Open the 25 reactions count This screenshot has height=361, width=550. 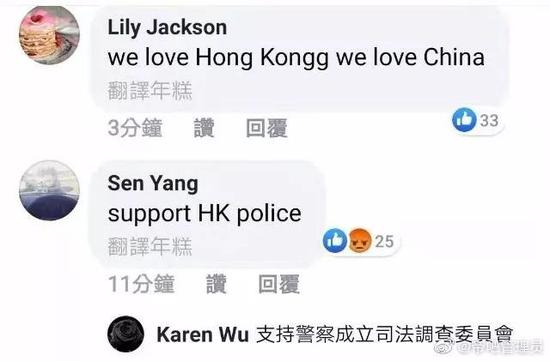click(384, 241)
